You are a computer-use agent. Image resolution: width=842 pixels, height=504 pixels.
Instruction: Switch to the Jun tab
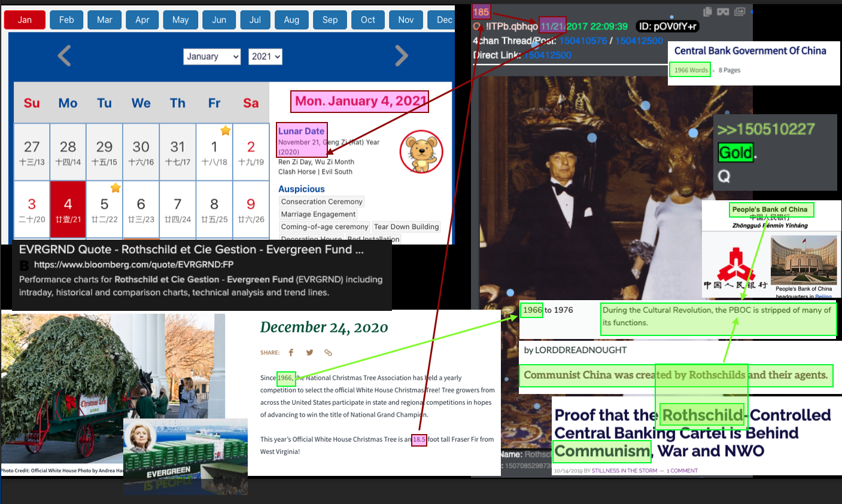[x=219, y=20]
